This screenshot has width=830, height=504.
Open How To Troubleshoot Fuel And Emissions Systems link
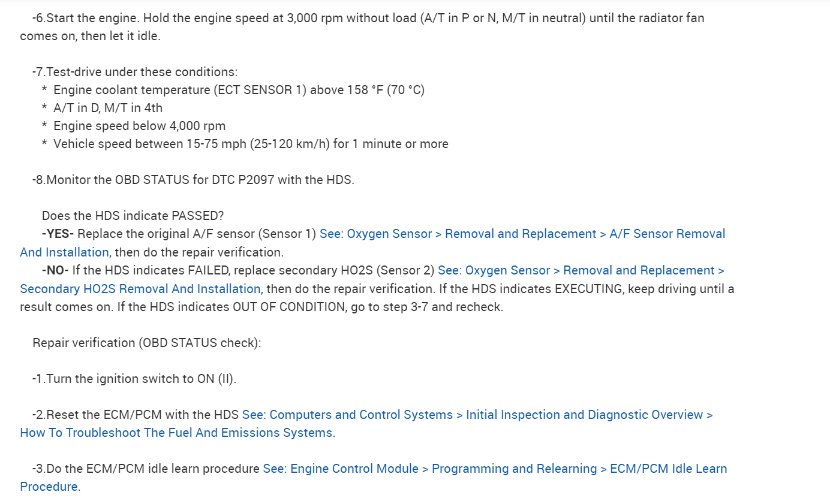pyautogui.click(x=176, y=433)
